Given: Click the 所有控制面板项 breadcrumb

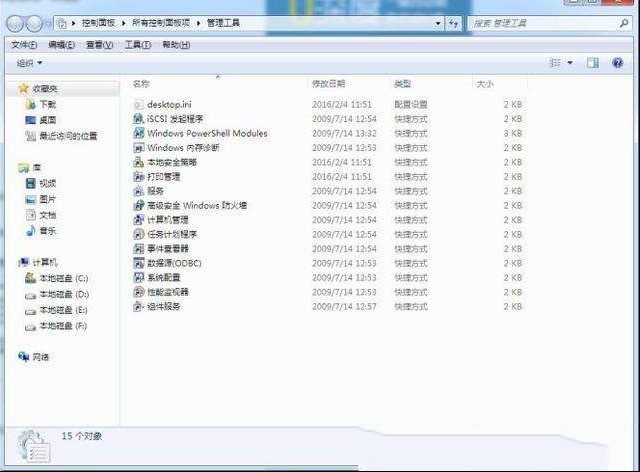Looking at the screenshot, I should (161, 23).
